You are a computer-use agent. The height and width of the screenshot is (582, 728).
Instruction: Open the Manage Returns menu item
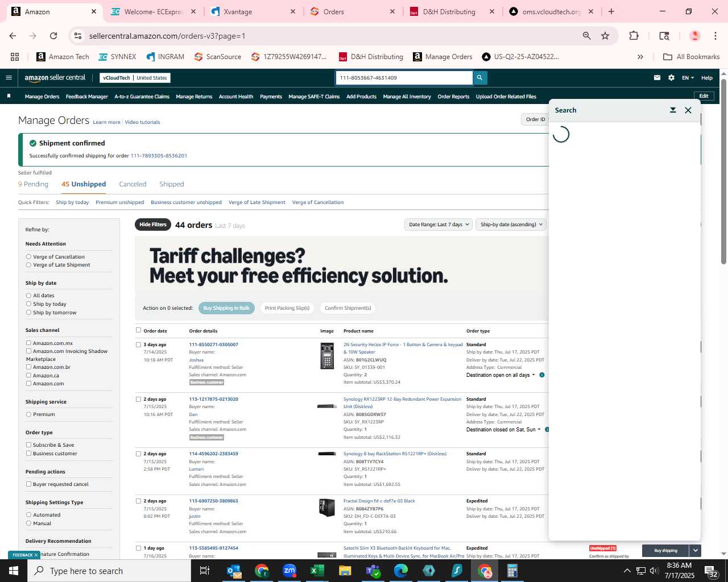tap(194, 97)
